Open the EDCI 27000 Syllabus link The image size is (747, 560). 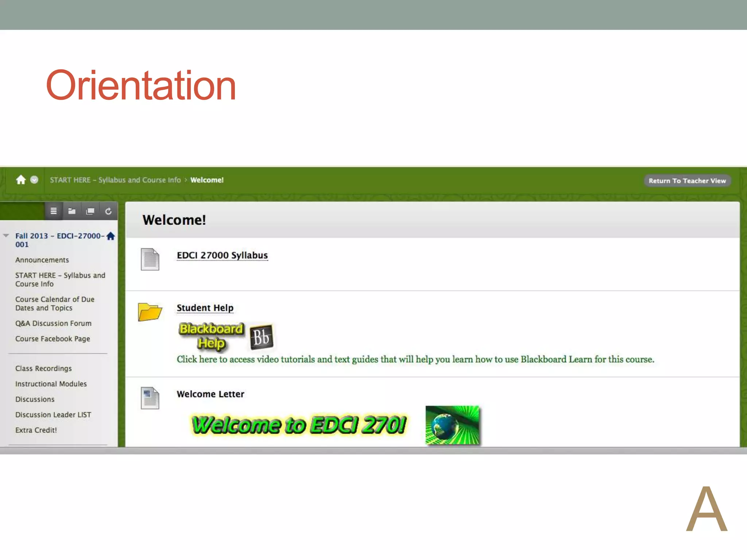pyautogui.click(x=222, y=255)
